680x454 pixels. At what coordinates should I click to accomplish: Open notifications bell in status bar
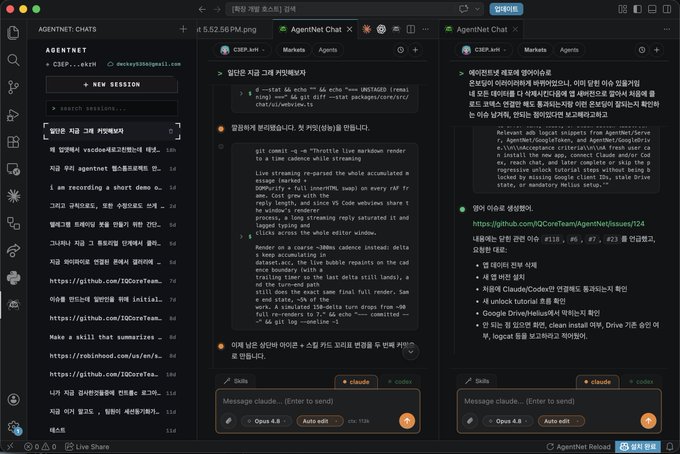tap(670, 446)
